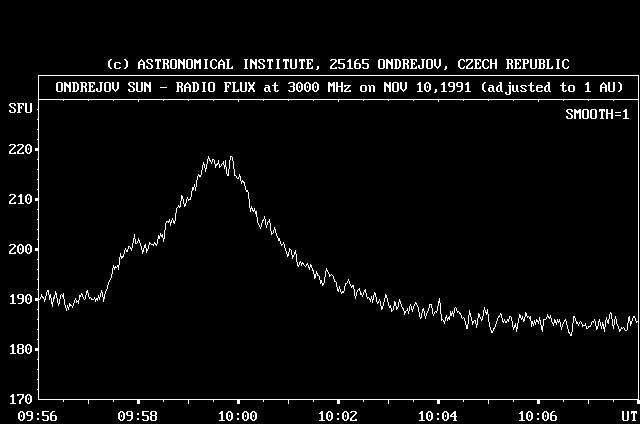Click the 180 y-axis label
This screenshot has height=424, width=640.
(x=19, y=349)
